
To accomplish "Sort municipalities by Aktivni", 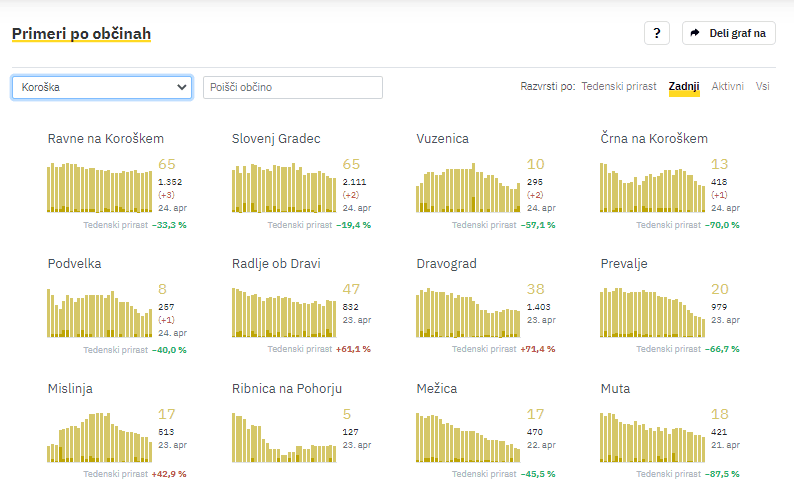I will click(727, 87).
